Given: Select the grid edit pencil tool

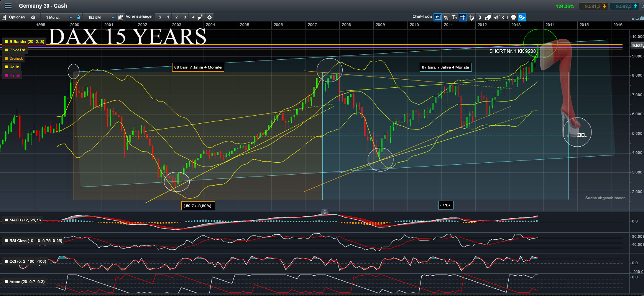Looking at the screenshot, I should pos(472,17).
